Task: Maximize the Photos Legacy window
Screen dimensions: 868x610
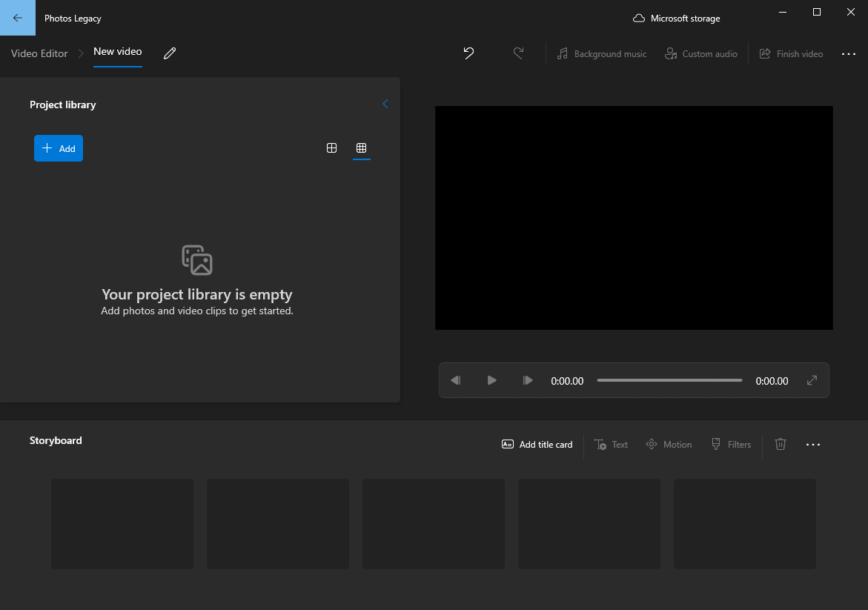Action: click(x=817, y=12)
